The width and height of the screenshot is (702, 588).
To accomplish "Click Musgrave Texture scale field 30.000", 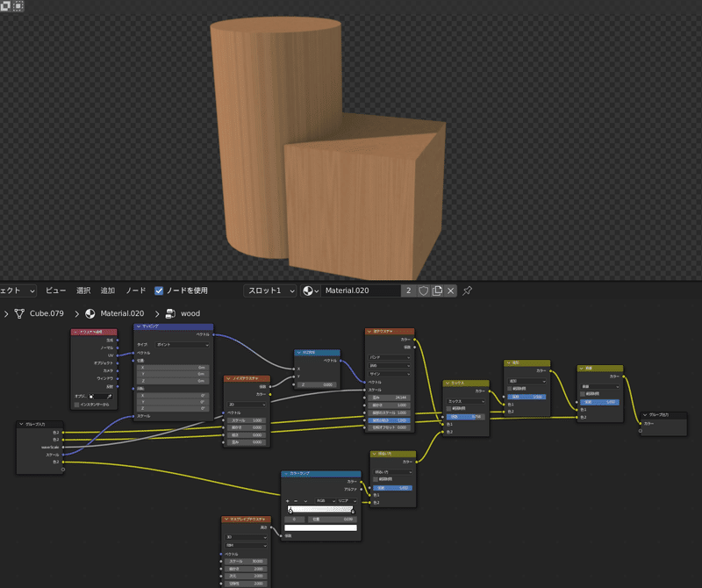I will (x=246, y=562).
